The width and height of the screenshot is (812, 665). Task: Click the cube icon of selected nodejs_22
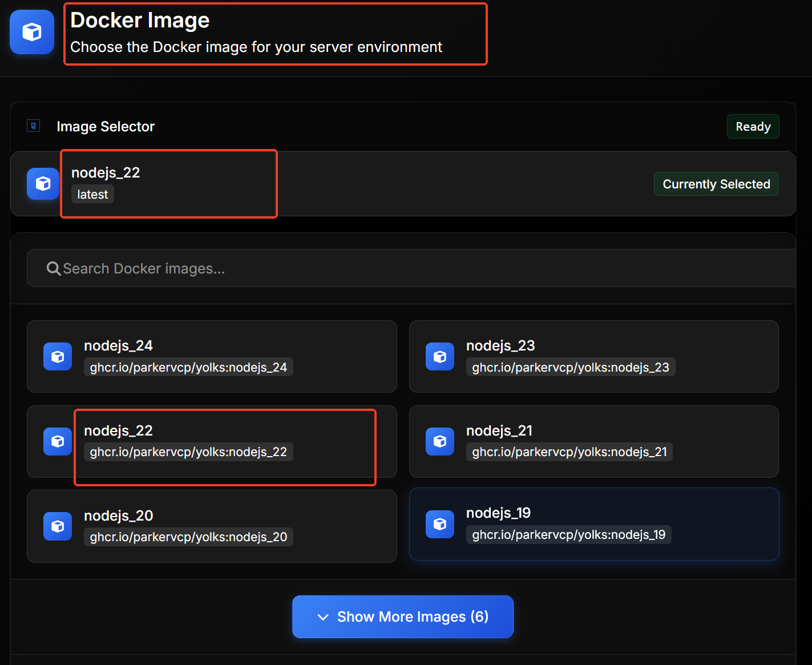pyautogui.click(x=43, y=184)
